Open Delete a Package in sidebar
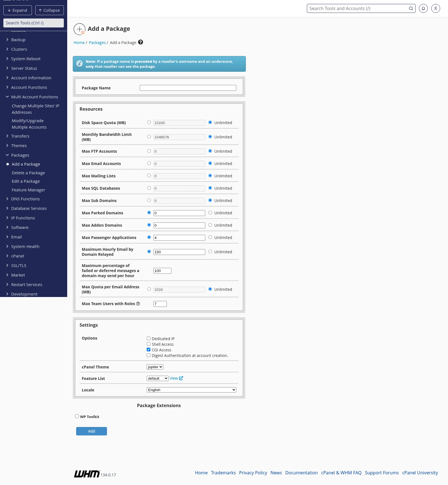Screen dimensions: 448x485 point(28,173)
